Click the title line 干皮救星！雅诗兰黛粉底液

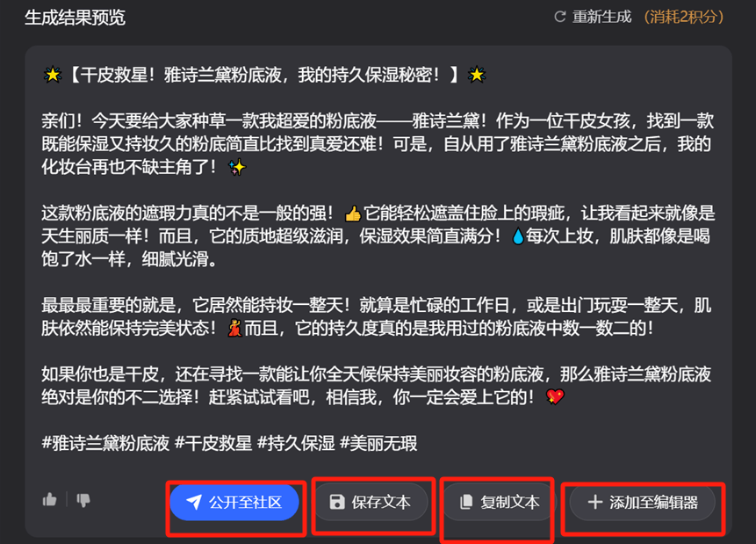[264, 75]
